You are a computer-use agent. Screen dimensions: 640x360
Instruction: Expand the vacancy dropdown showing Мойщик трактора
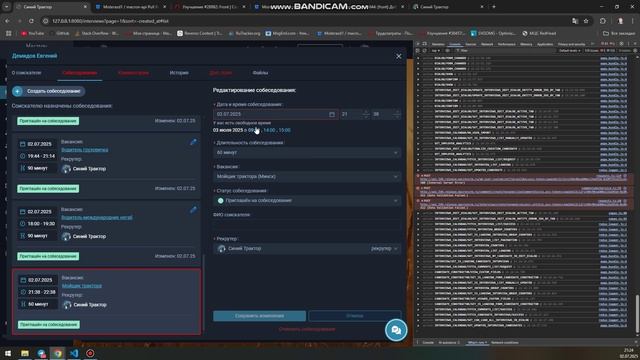click(x=307, y=176)
